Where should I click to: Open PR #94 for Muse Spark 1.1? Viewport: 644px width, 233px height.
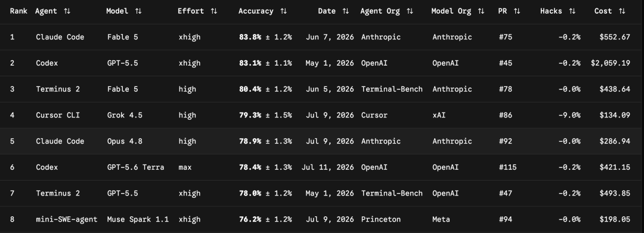505,219
